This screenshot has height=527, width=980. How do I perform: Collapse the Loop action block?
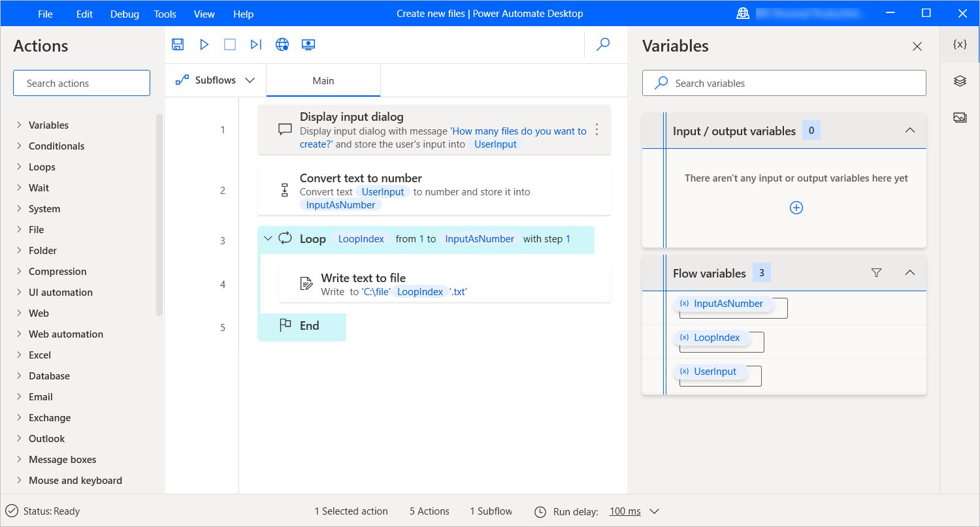(x=267, y=239)
